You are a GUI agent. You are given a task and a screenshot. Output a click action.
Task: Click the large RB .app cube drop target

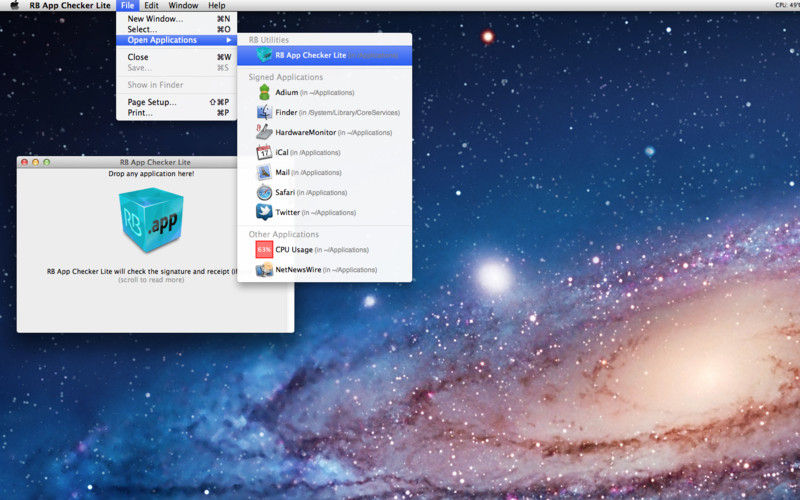tap(151, 220)
